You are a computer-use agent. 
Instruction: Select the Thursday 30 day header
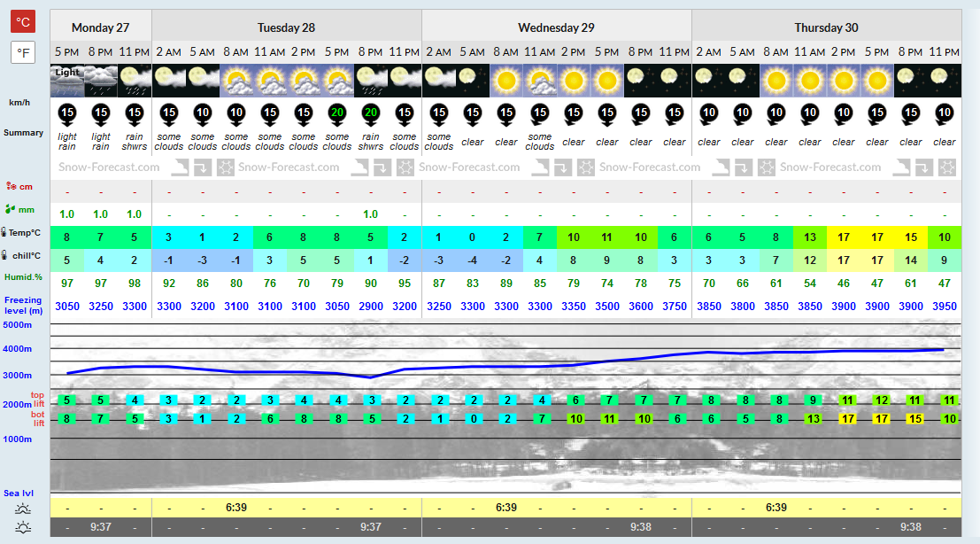(826, 27)
